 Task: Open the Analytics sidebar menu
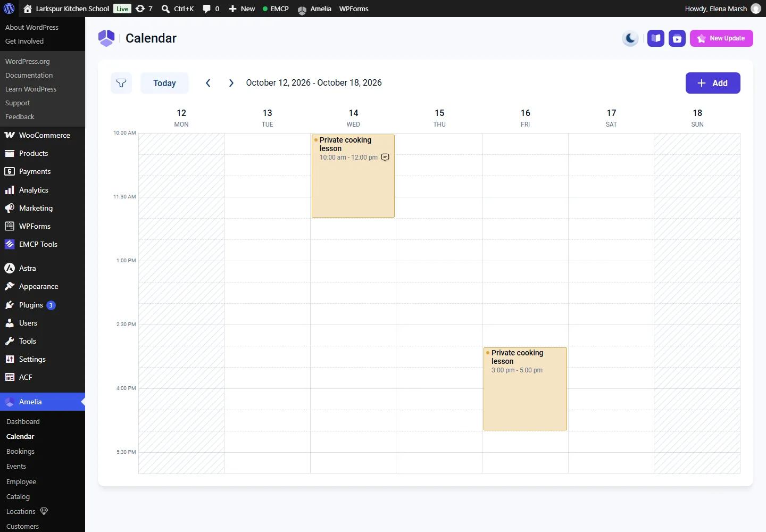43,190
